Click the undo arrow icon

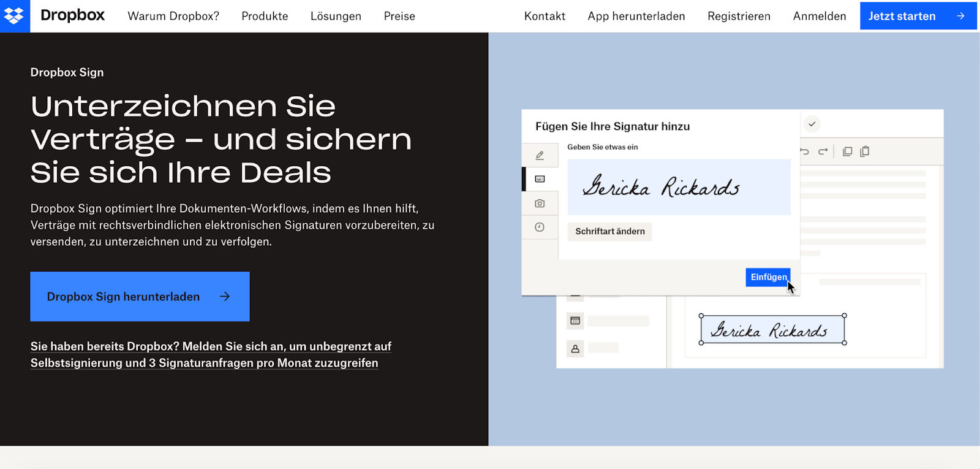pos(805,151)
